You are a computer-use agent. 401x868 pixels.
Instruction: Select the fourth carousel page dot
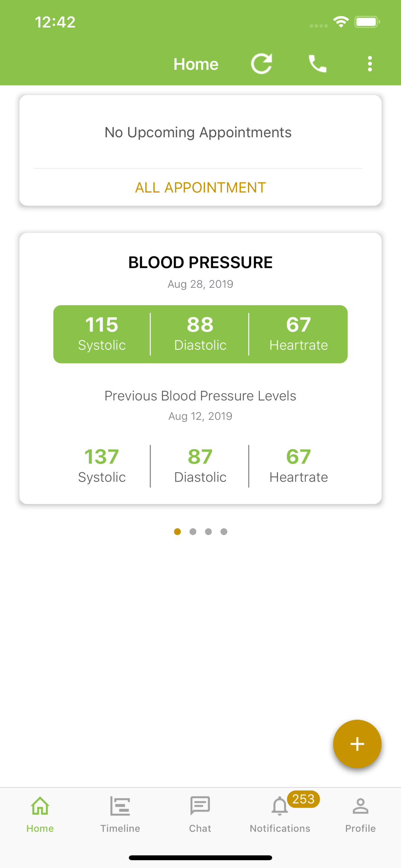224,532
